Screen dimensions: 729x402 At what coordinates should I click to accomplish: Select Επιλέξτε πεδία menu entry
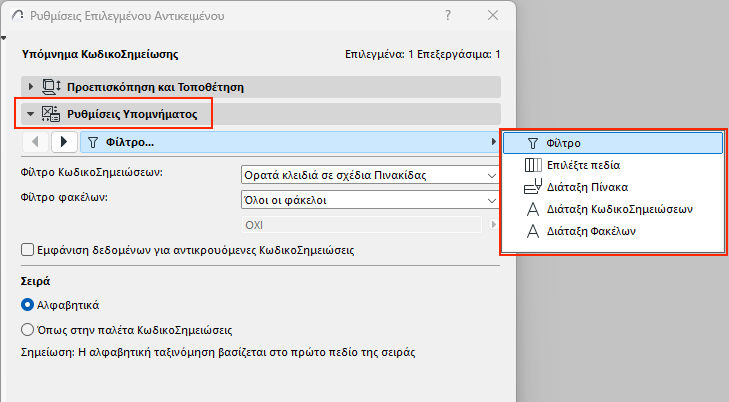tap(613, 165)
